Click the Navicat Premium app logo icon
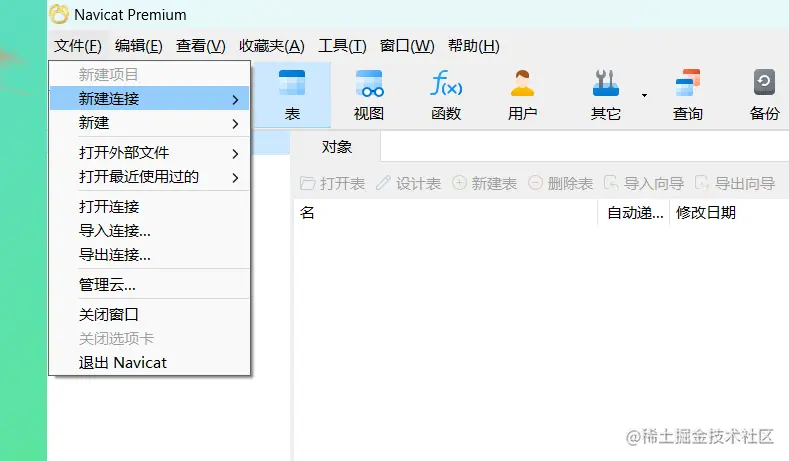 pos(59,14)
